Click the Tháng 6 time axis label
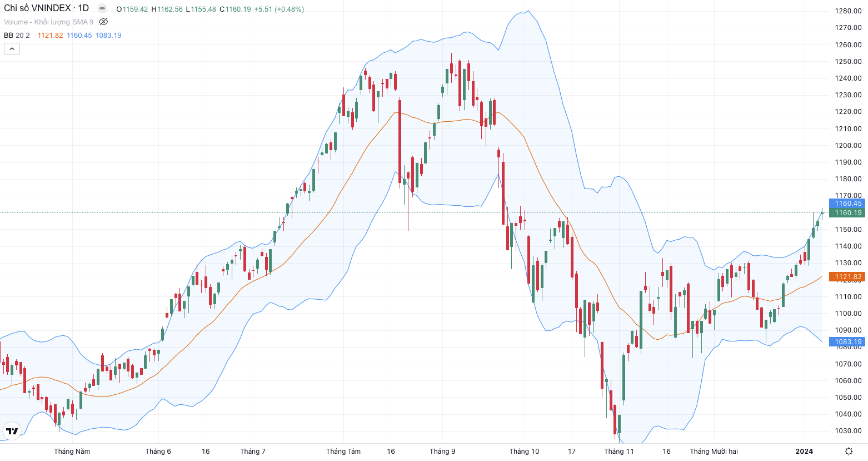Screen dimensions: 868x461 pos(158,452)
